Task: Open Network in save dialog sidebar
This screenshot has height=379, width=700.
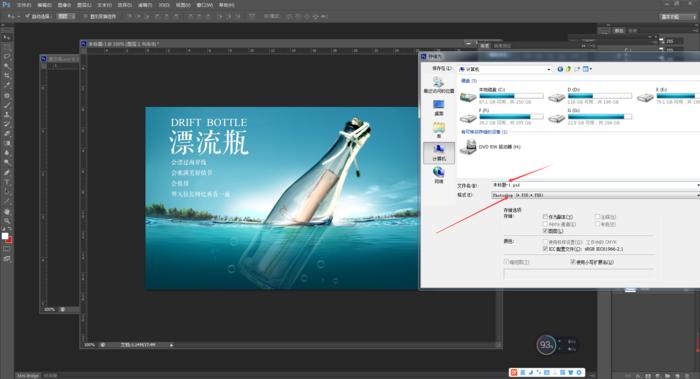Action: [439, 175]
